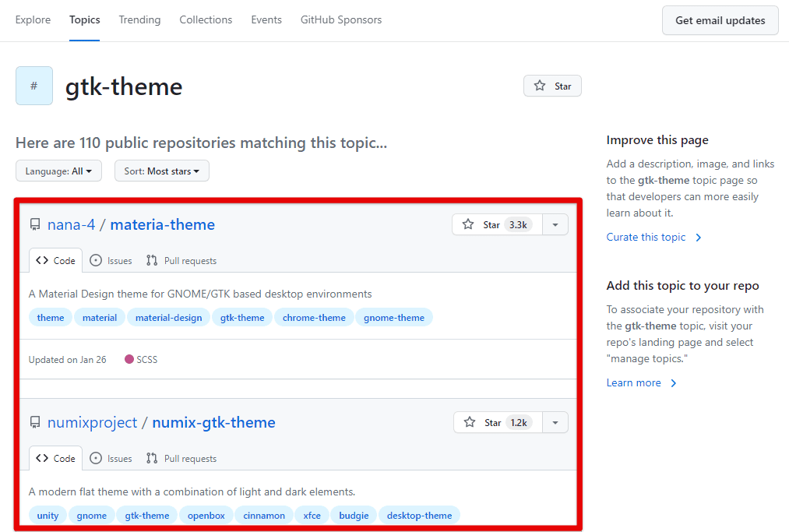The height and width of the screenshot is (532, 789).
Task: Click the openbox topic tag
Action: (x=206, y=516)
